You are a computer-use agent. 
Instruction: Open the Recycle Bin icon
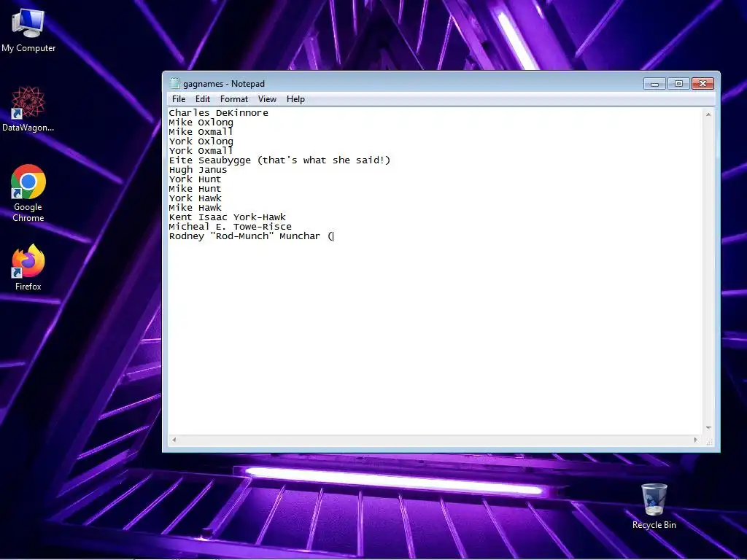coord(654,506)
